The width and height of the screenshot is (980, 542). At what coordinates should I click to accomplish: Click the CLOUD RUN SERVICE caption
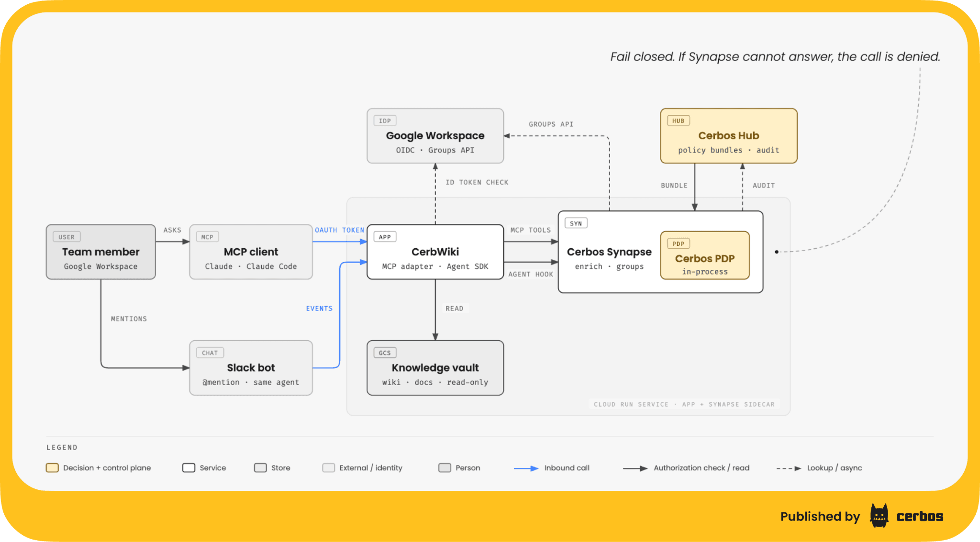coord(684,404)
